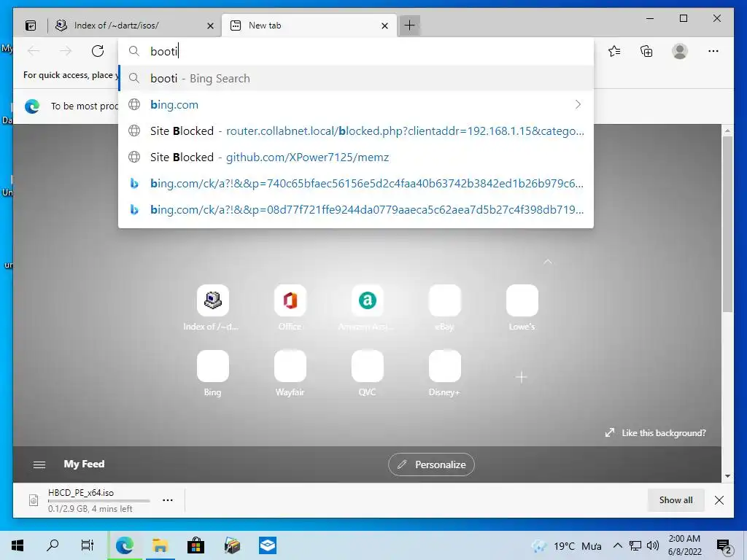Collapse quick links with up chevron
Image resolution: width=747 pixels, height=560 pixels.
[548, 262]
